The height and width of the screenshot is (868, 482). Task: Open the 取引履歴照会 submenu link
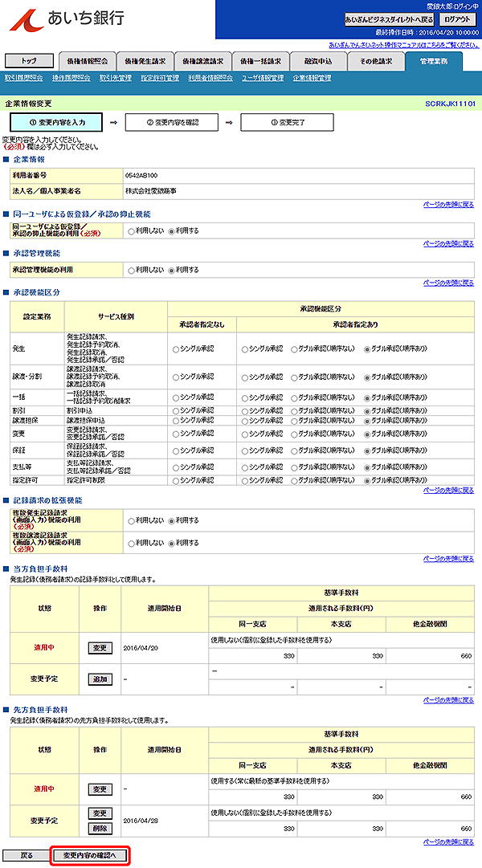point(24,78)
